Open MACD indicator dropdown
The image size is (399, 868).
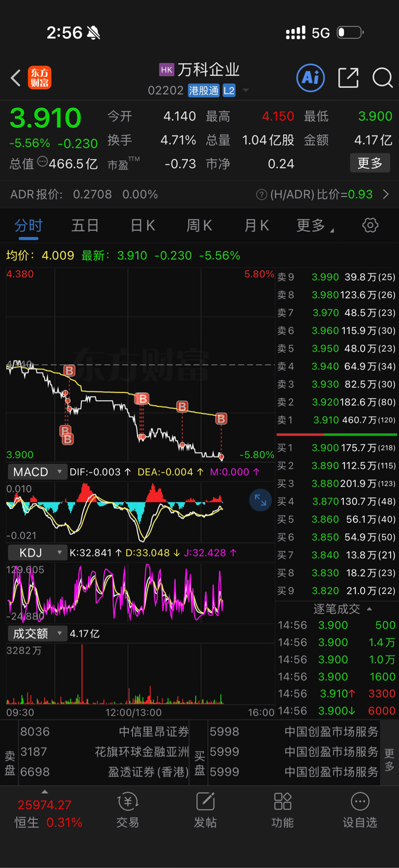[37, 472]
